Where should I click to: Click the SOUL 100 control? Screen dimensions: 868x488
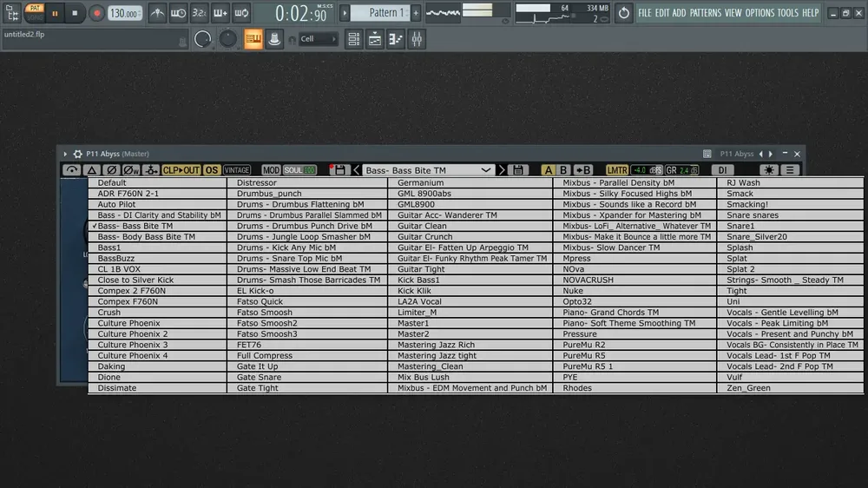(x=299, y=170)
